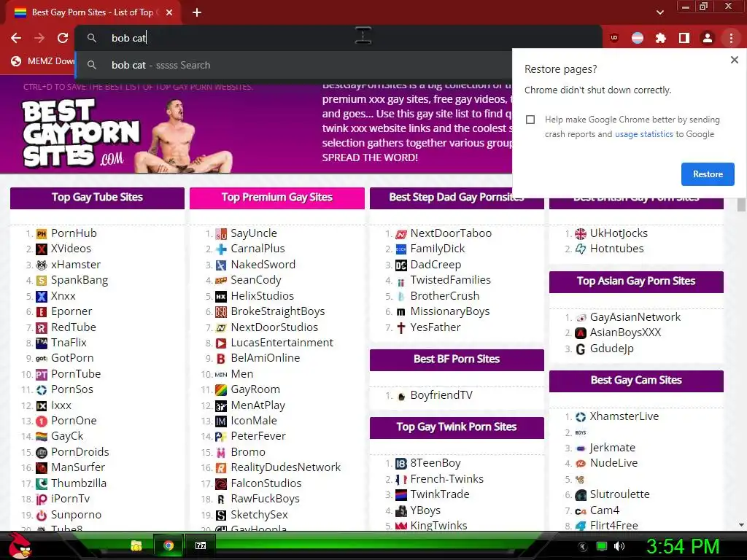Image resolution: width=747 pixels, height=560 pixels.
Task: Open the File Explorer taskbar icon
Action: [136, 545]
